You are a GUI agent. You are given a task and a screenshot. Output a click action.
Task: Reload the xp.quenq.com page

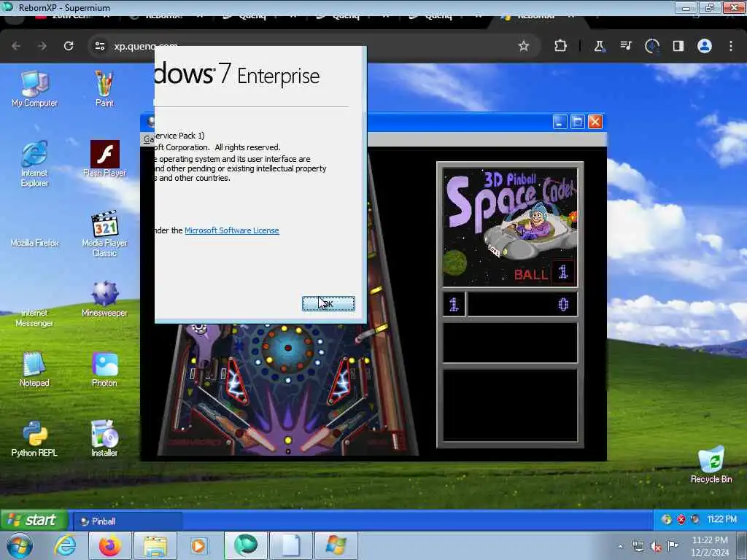point(69,46)
